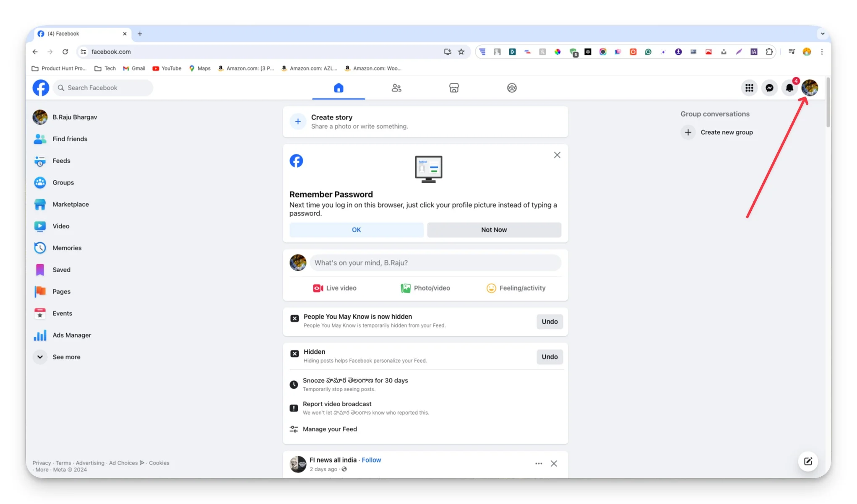
Task: Click OK to remember password
Action: coord(356,229)
